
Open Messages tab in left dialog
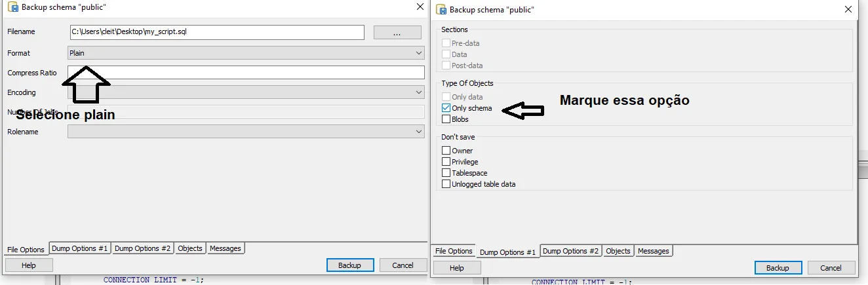(226, 249)
